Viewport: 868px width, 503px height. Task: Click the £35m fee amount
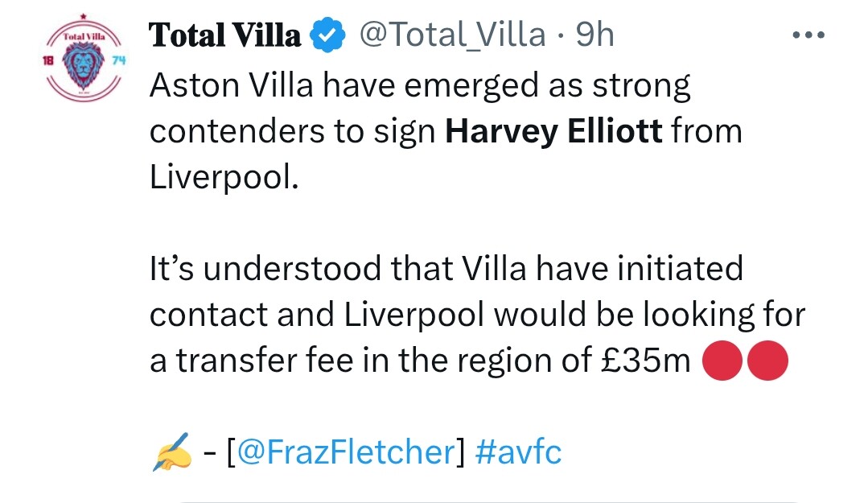coord(646,361)
